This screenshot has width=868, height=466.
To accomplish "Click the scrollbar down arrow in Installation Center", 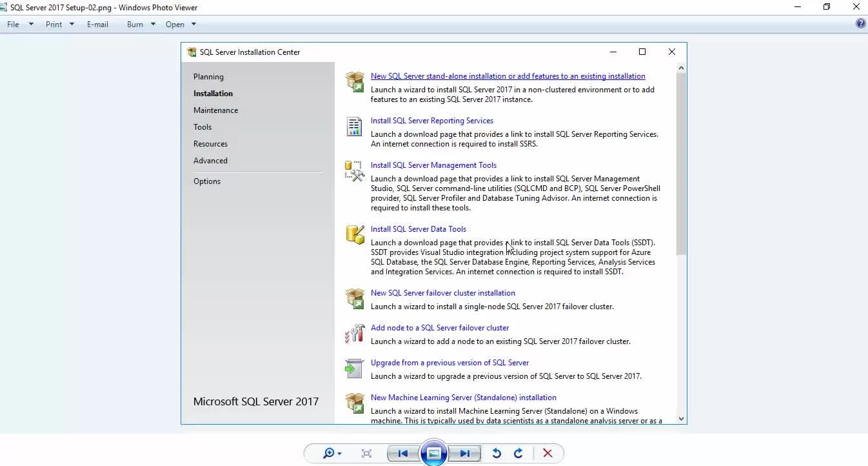I will pos(682,419).
